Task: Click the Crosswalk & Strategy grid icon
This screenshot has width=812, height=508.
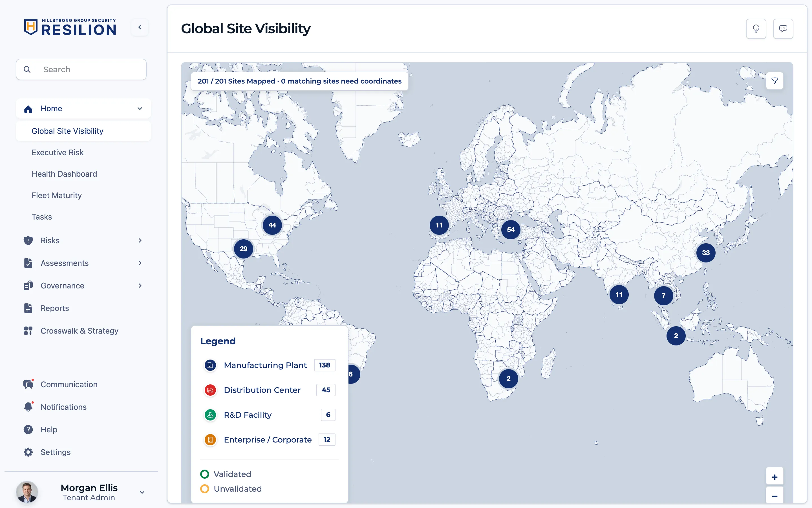Action: pyautogui.click(x=28, y=331)
